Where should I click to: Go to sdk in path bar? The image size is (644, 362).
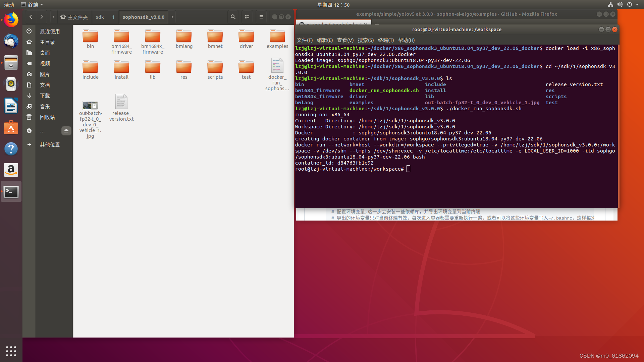click(100, 17)
